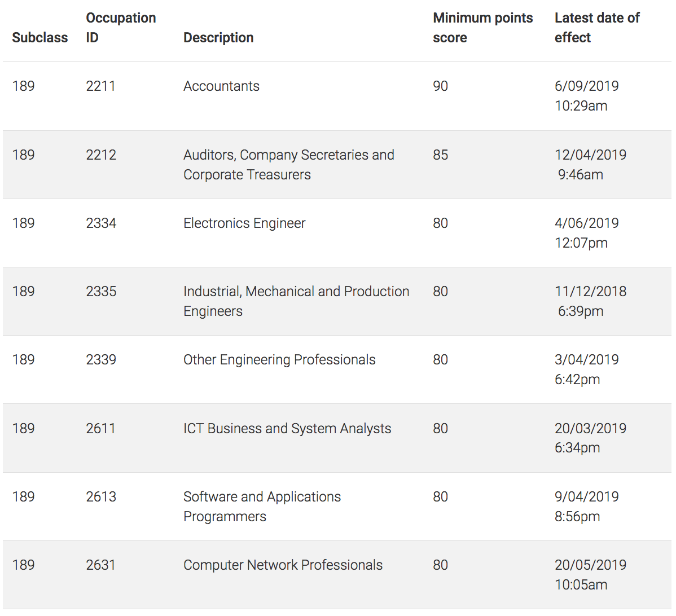Click occupation ID 2613
This screenshot has width=676, height=616.
[101, 497]
